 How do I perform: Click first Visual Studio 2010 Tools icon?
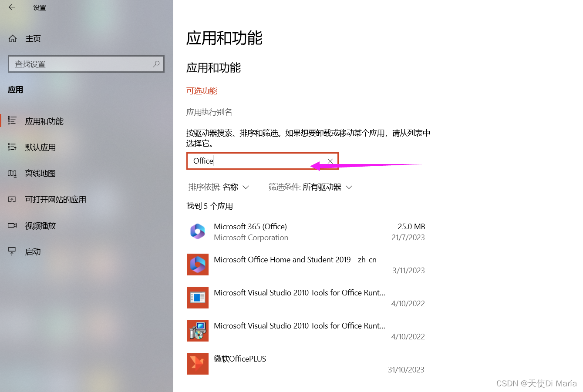(198, 298)
